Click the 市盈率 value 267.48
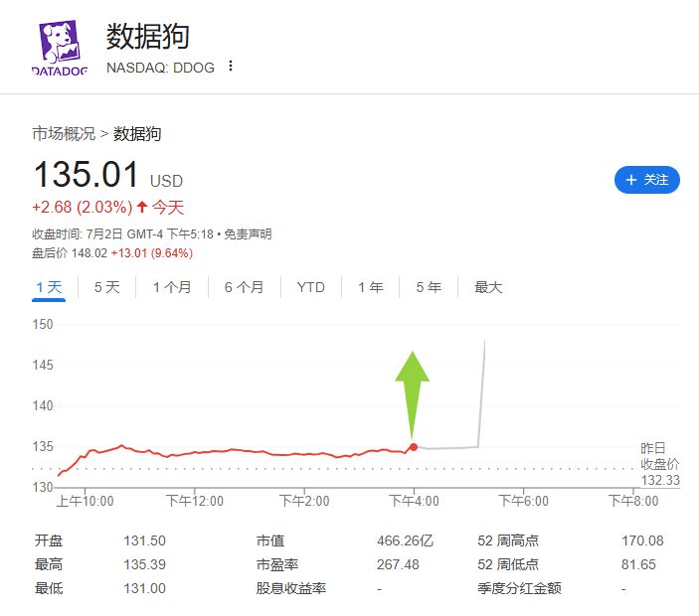This screenshot has height=616, width=699. pyautogui.click(x=398, y=564)
